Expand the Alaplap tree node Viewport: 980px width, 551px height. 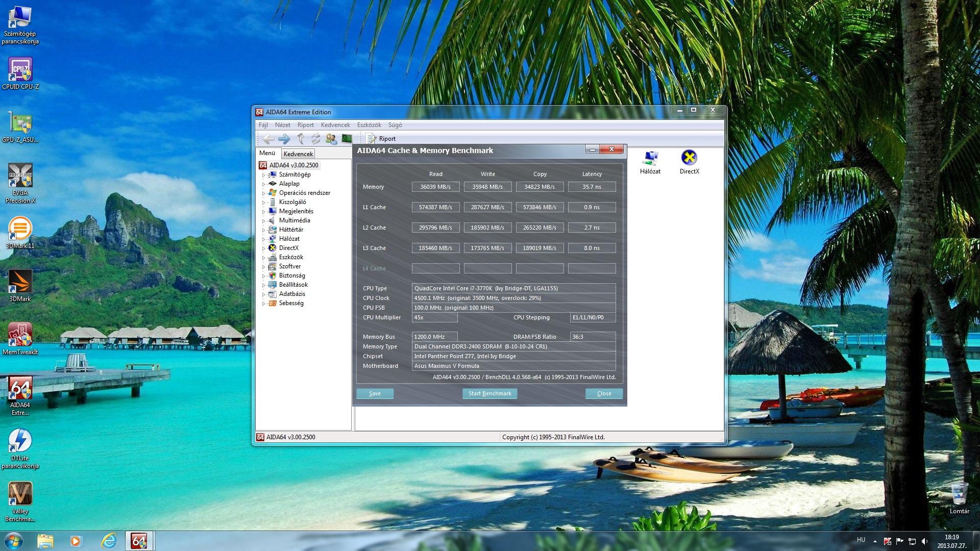(x=264, y=184)
